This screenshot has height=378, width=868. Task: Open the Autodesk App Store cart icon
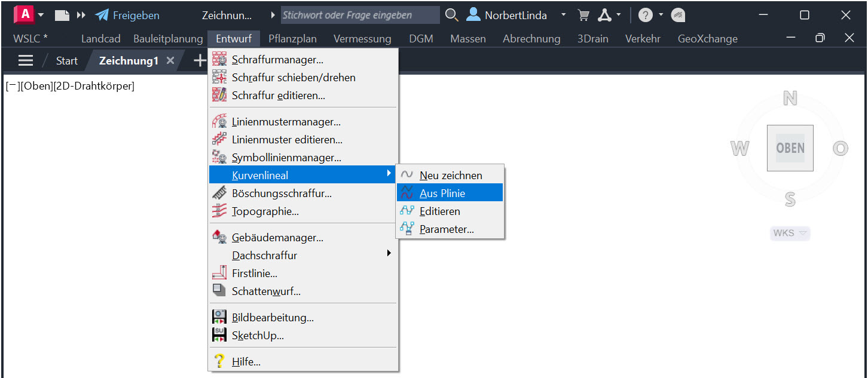pos(583,16)
